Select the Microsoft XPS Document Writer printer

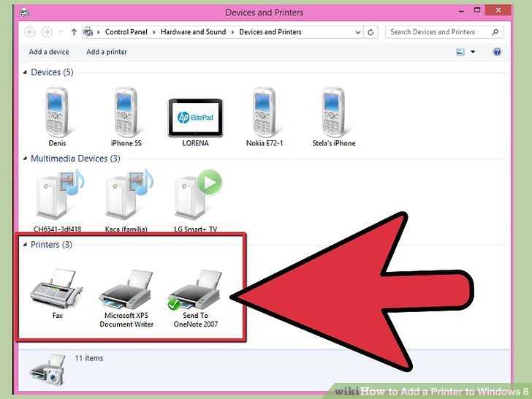click(126, 289)
